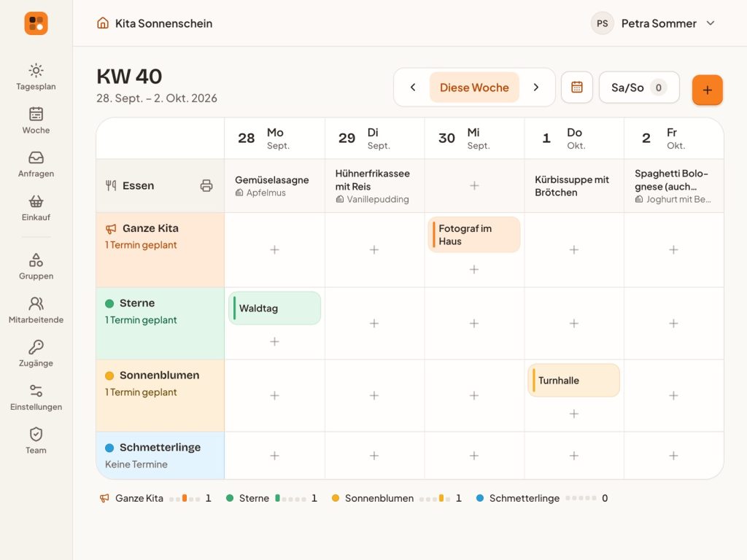Add Sterne event on Wednesday
Image resolution: width=747 pixels, height=560 pixels.
click(474, 323)
